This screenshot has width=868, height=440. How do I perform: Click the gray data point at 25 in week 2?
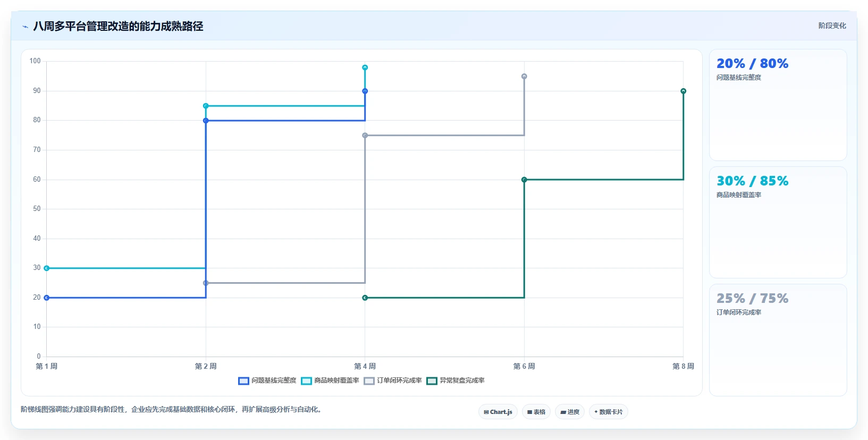206,283
